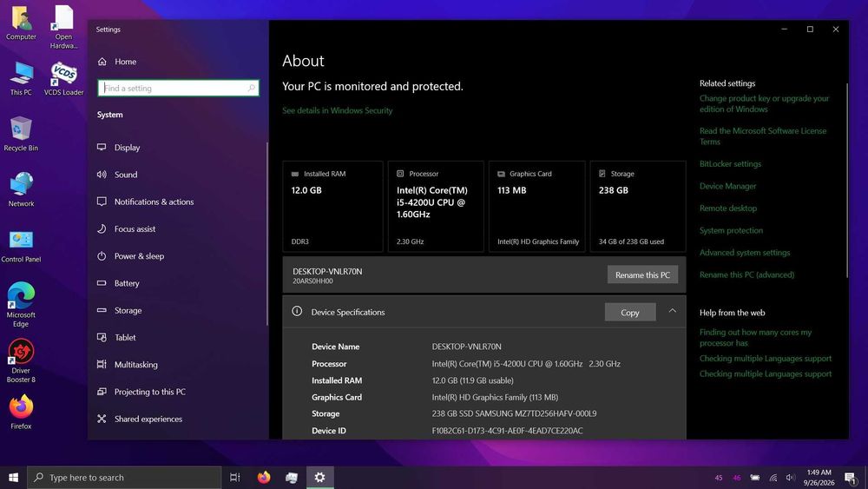The image size is (868, 489).
Task: Open Task View on the taskbar
Action: point(234,478)
